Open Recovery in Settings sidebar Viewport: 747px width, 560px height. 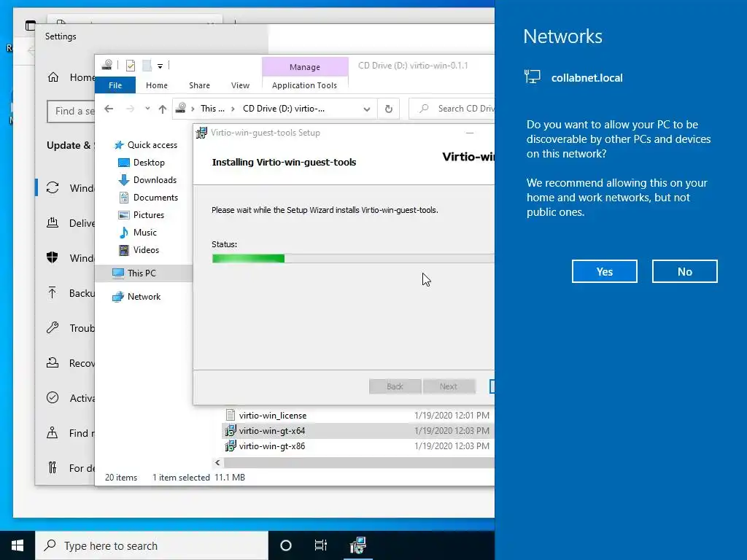[70, 363]
